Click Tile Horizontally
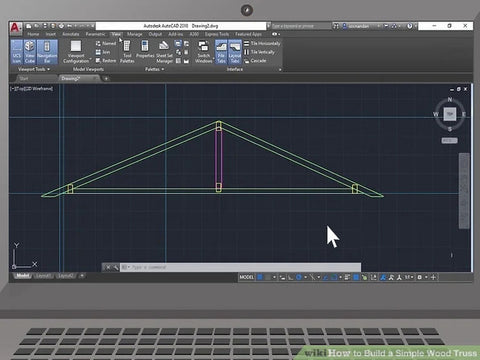The image size is (480, 360). click(262, 43)
